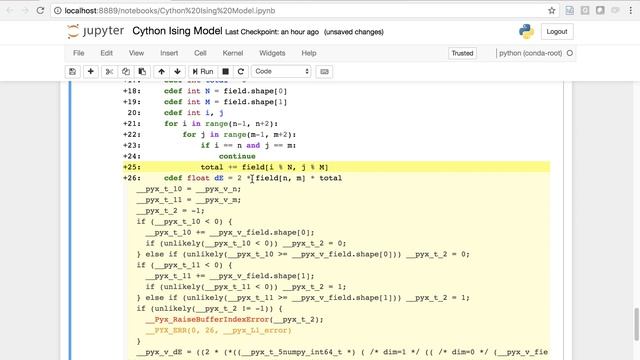Click the first browser extension icon
The image size is (640, 360).
pos(569,11)
